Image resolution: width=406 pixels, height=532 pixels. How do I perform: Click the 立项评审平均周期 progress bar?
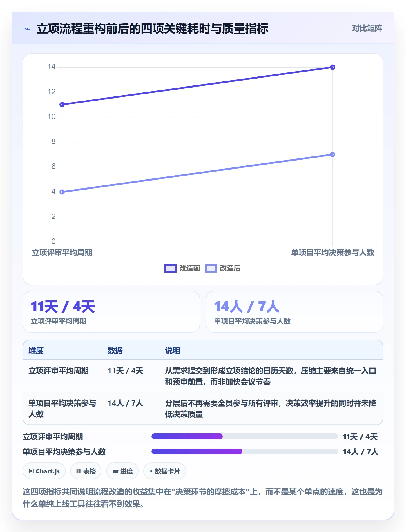coord(245,436)
